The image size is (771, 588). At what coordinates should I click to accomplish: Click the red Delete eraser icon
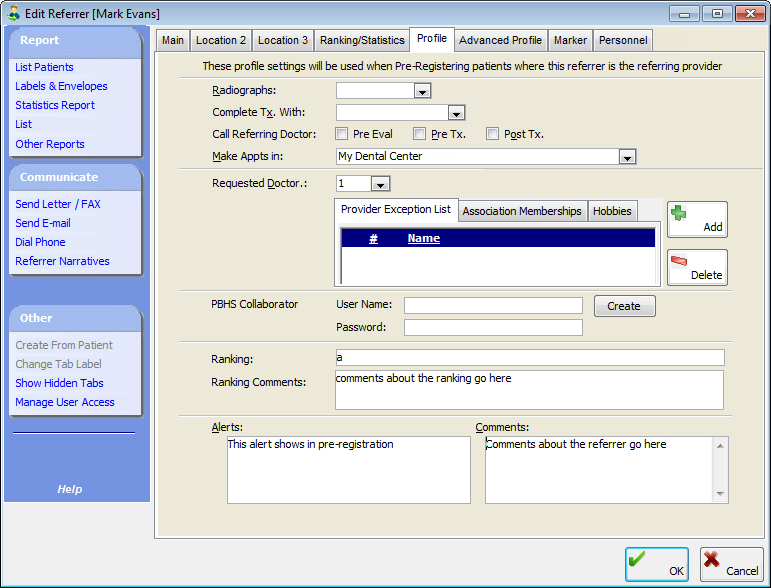(680, 262)
